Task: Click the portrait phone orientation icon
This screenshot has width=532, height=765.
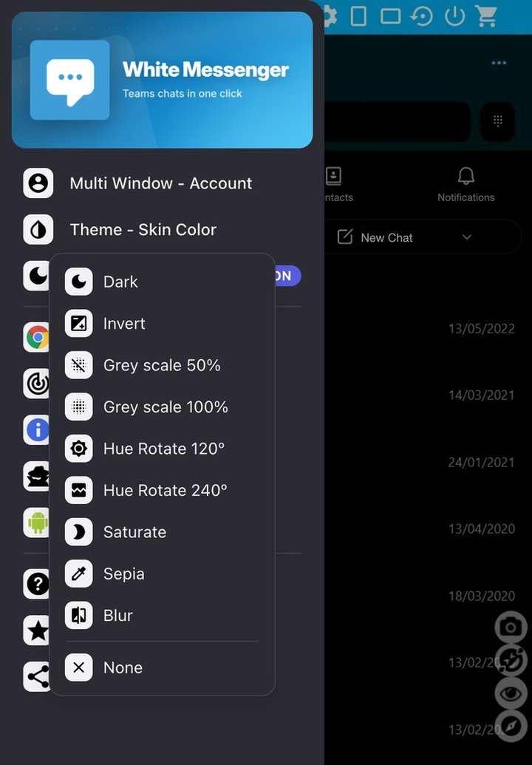Action: click(358, 16)
